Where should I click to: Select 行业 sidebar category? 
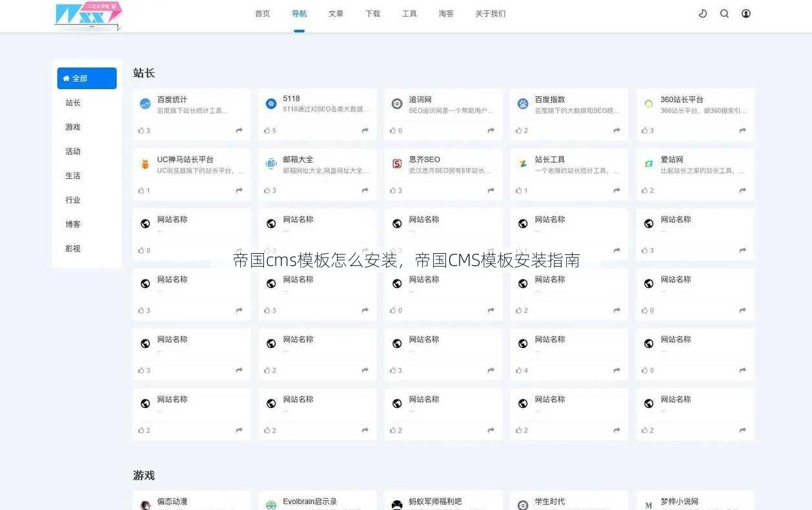click(x=73, y=200)
